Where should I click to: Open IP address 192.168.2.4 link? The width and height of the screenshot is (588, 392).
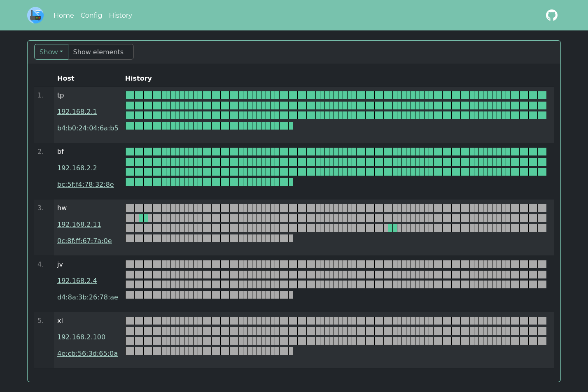(x=77, y=281)
